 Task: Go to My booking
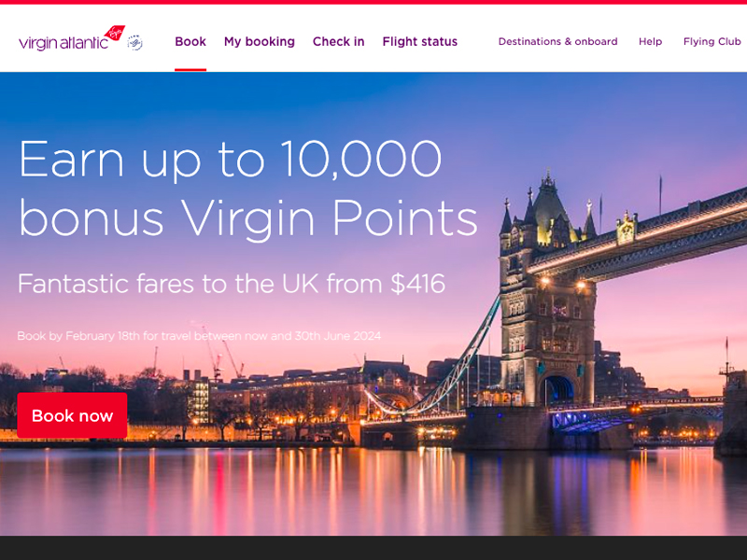click(260, 42)
